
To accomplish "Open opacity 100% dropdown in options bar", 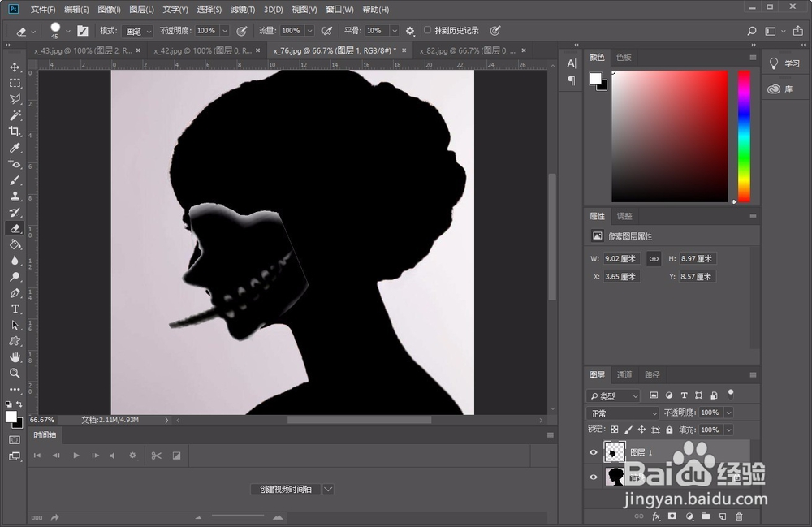I will 225,31.
